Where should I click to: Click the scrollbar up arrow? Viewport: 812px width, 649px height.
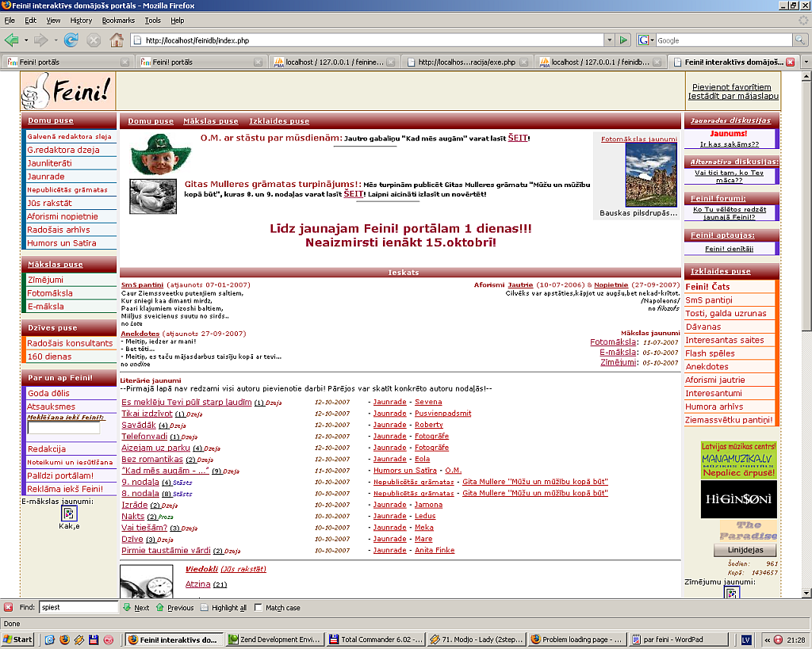click(x=806, y=75)
